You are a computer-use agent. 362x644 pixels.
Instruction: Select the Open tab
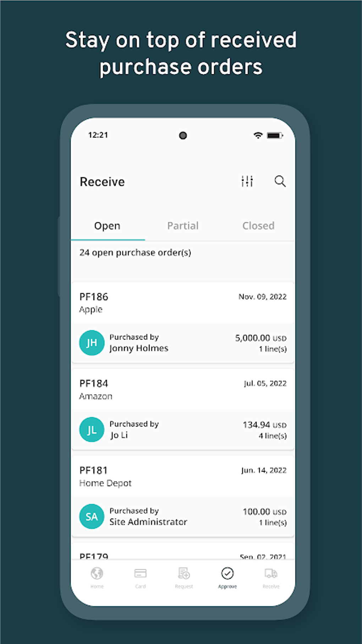(107, 226)
